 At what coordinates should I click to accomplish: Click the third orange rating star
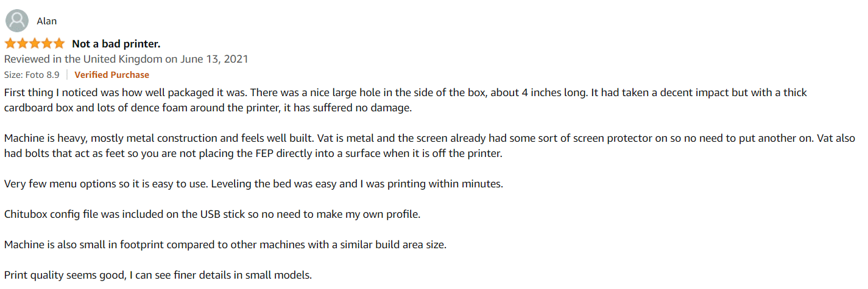(x=34, y=44)
